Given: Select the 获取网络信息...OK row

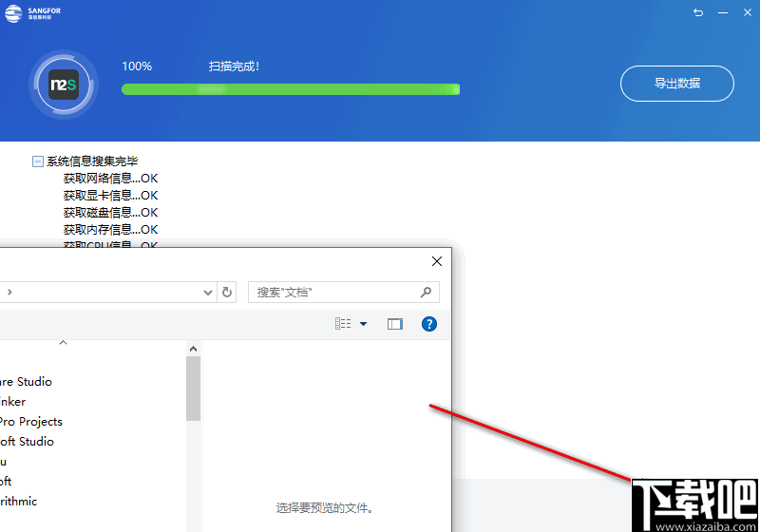Looking at the screenshot, I should click(110, 179).
